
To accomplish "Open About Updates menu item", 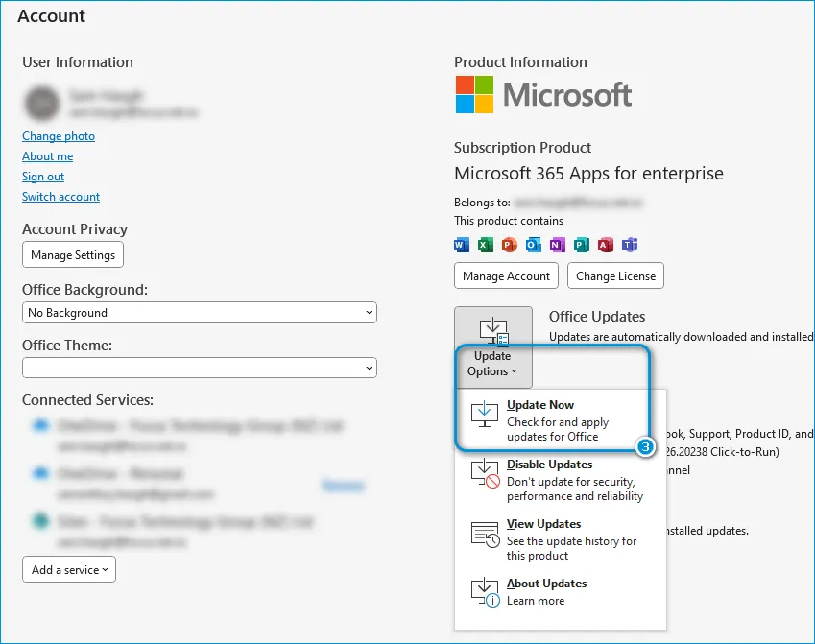I will pyautogui.click(x=545, y=591).
